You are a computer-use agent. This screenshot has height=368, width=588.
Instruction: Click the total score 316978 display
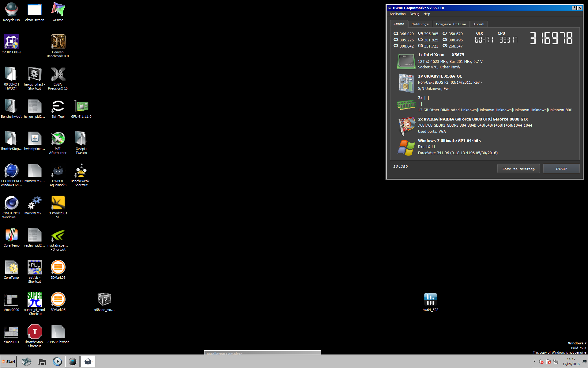coord(551,38)
